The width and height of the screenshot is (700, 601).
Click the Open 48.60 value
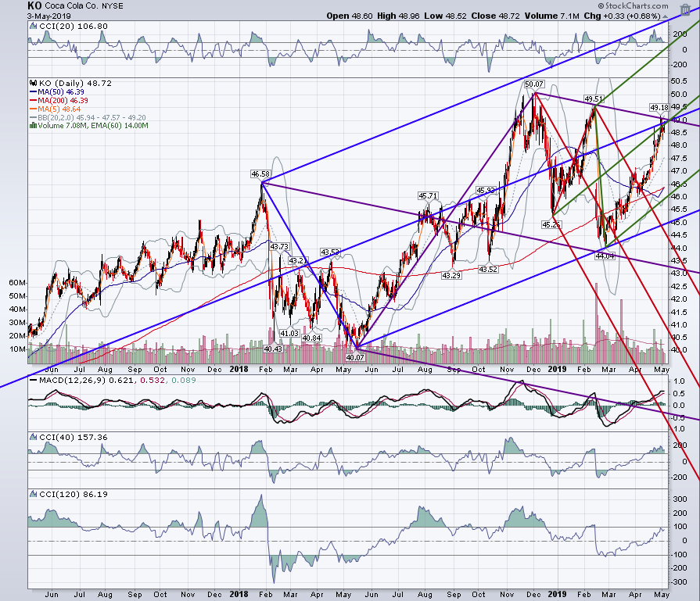[349, 16]
